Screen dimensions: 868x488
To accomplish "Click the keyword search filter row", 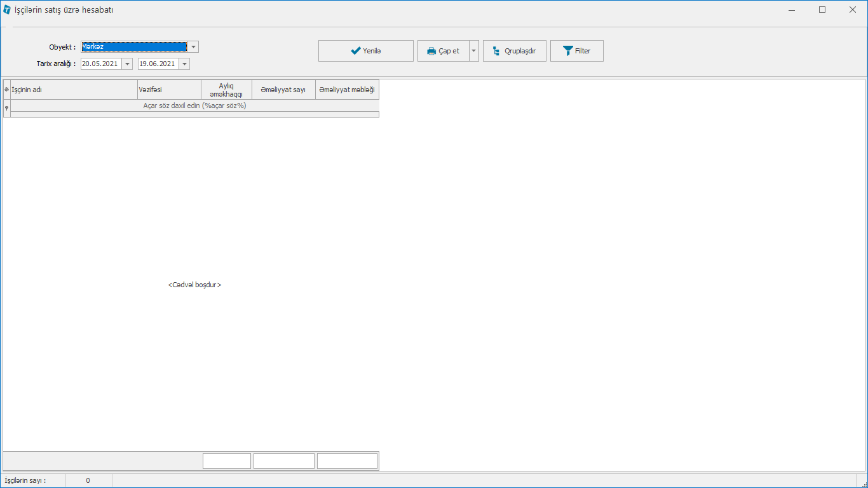I will click(194, 106).
